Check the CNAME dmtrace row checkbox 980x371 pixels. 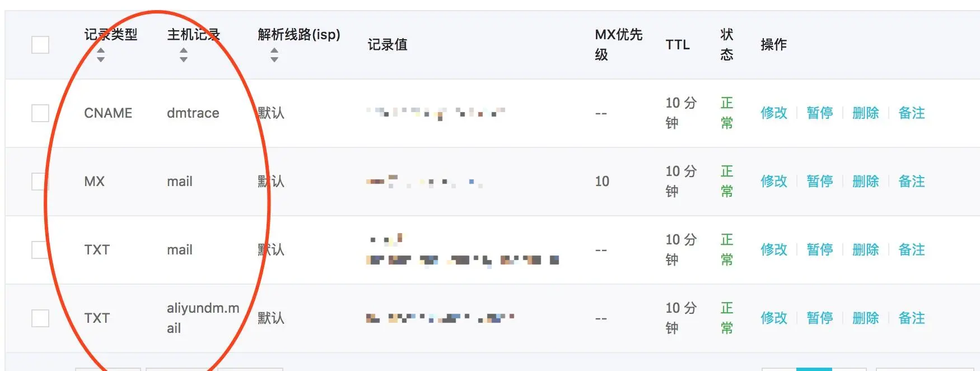tap(40, 113)
